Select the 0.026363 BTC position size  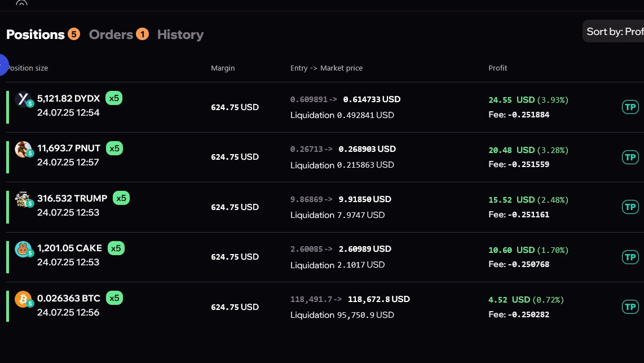[x=69, y=299]
